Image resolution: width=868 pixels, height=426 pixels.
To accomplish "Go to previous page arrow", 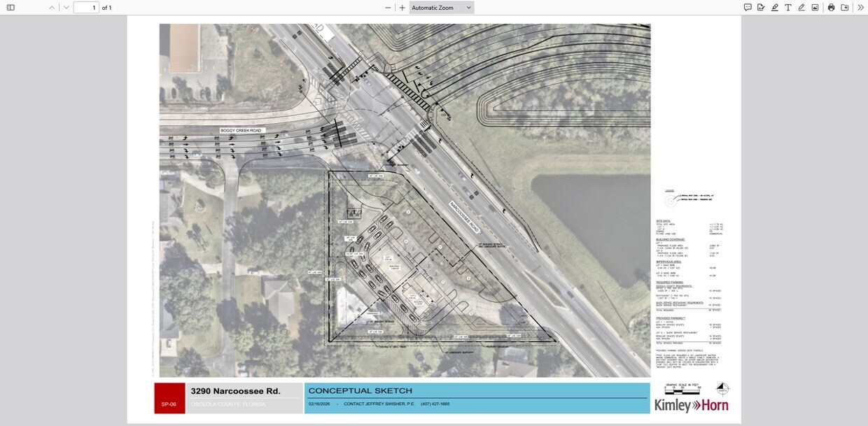I will tap(52, 8).
